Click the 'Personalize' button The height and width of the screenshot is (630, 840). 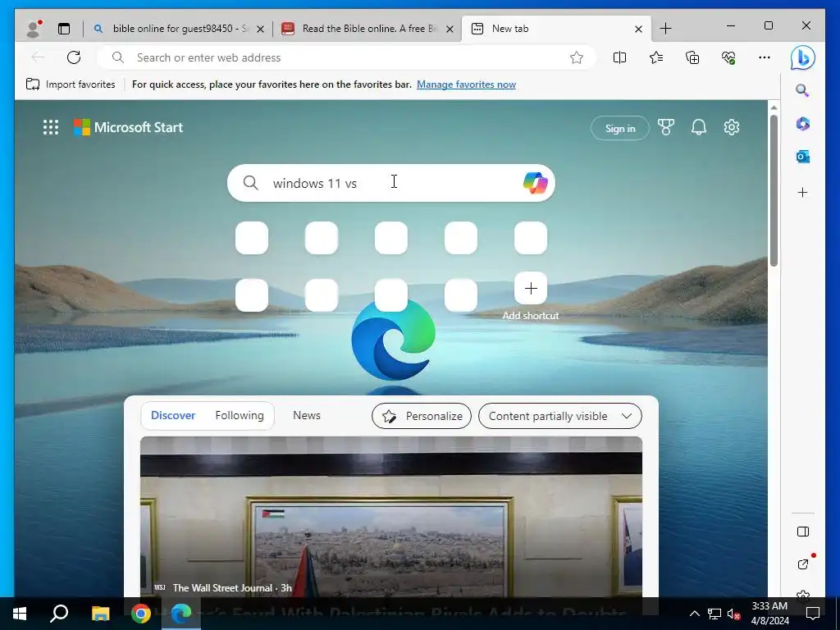coord(422,416)
